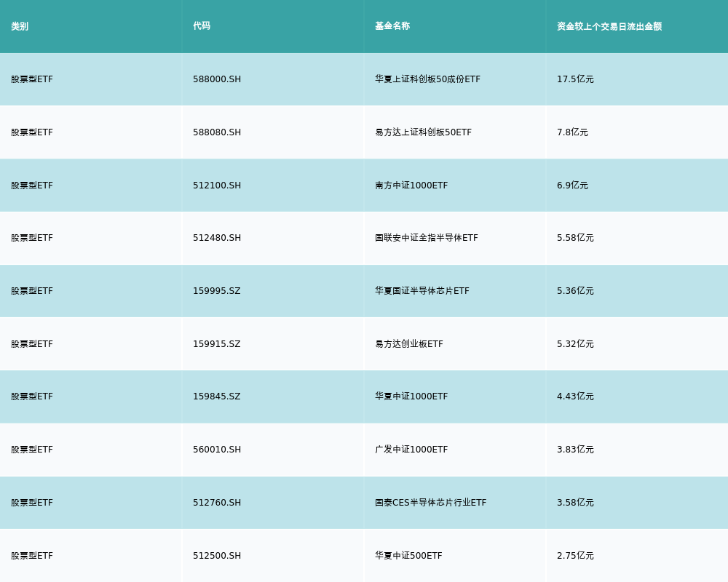
Task: Select code cell 159915.SZ
Action: pyautogui.click(x=217, y=344)
